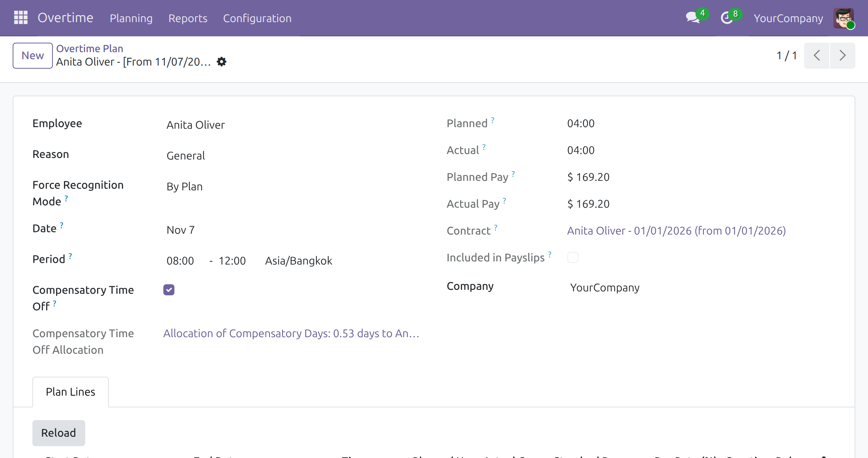Go to the previous record arrow

point(817,56)
